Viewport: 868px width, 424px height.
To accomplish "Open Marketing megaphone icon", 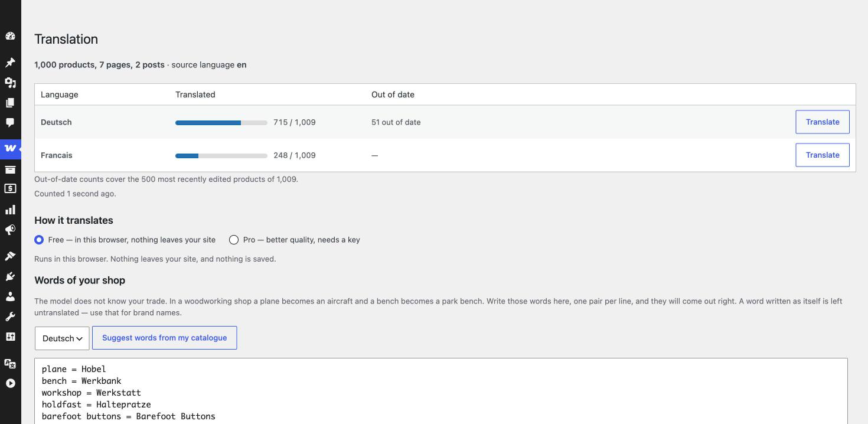I will click(x=10, y=230).
